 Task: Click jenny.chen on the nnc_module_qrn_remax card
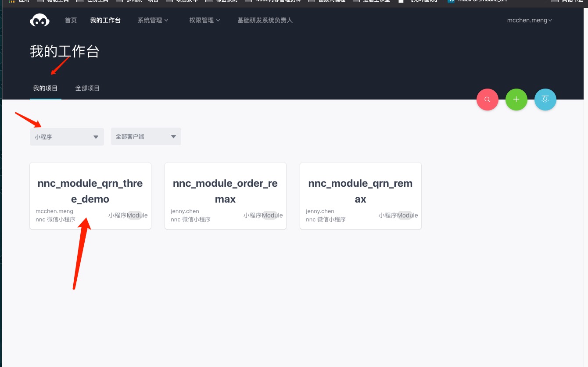click(320, 211)
